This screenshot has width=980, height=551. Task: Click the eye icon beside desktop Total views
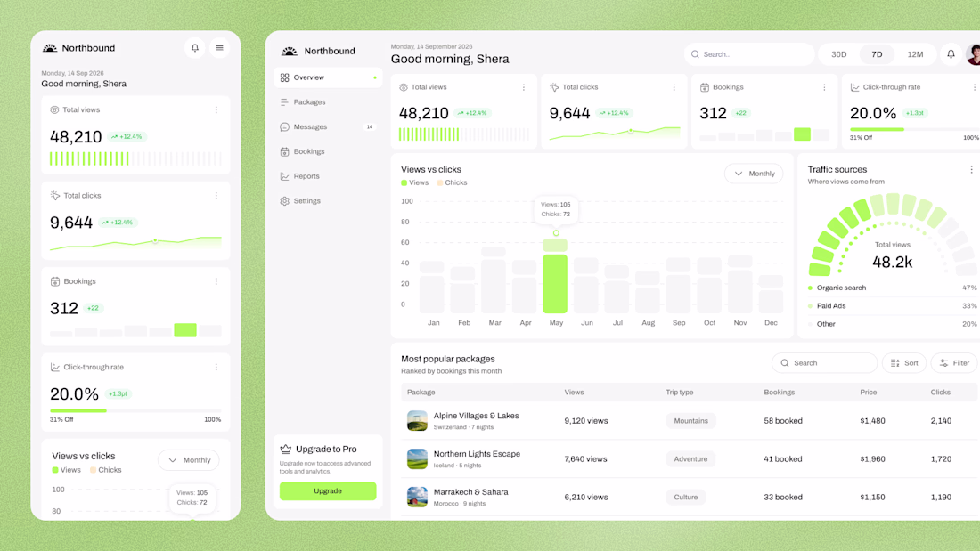404,87
